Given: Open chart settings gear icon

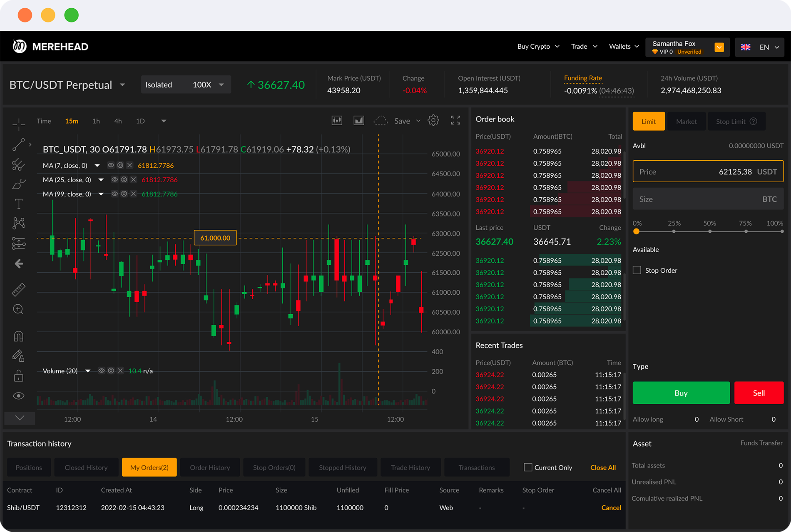Looking at the screenshot, I should pyautogui.click(x=433, y=121).
